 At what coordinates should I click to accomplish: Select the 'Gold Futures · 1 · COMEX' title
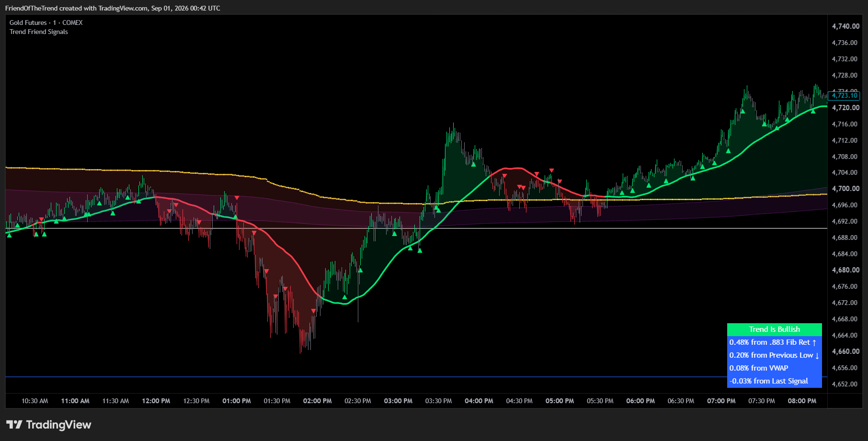coord(46,23)
